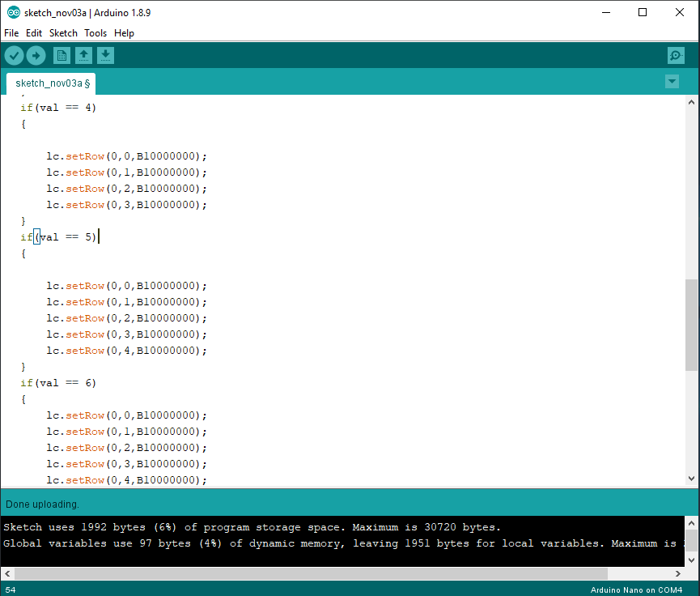
Task: Click editor scrollbar up arrow
Action: tap(692, 102)
